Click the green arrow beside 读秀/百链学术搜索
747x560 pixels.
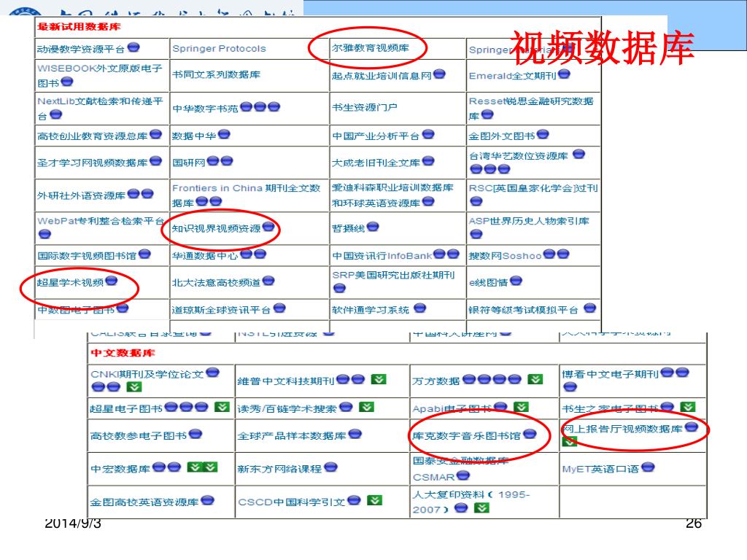click(366, 407)
